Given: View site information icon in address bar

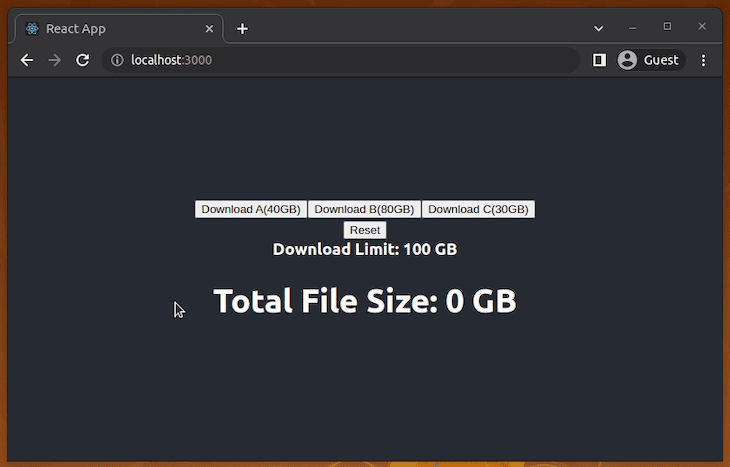Looking at the screenshot, I should coord(117,60).
